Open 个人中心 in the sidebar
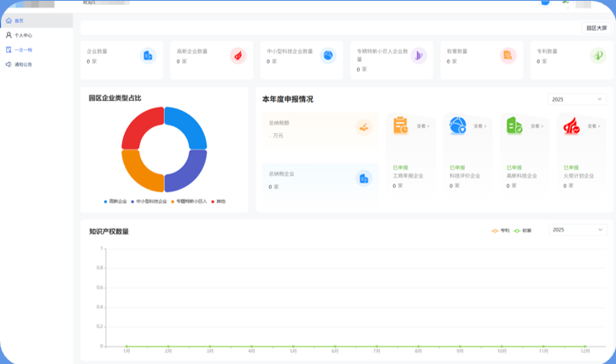The width and height of the screenshot is (616, 364). pos(23,35)
